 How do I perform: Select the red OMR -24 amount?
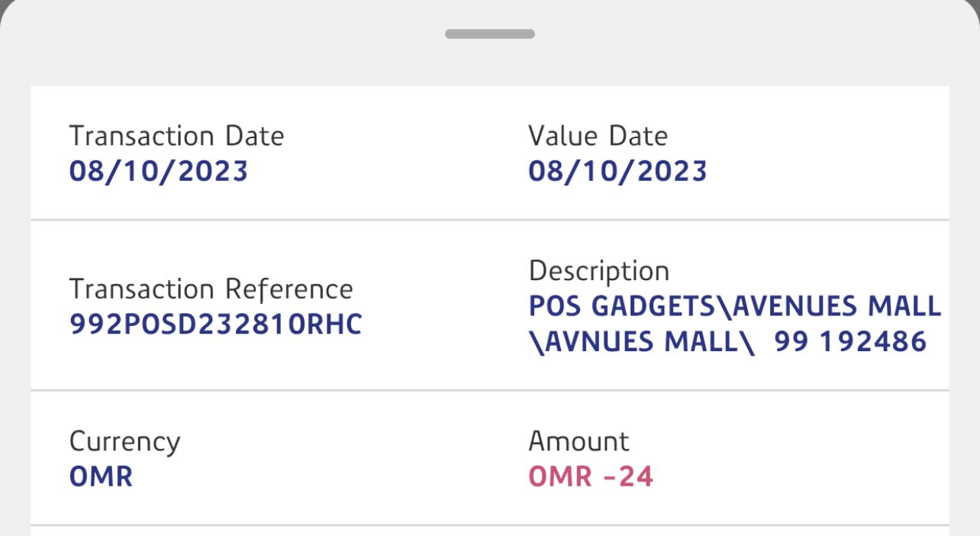pyautogui.click(x=591, y=477)
